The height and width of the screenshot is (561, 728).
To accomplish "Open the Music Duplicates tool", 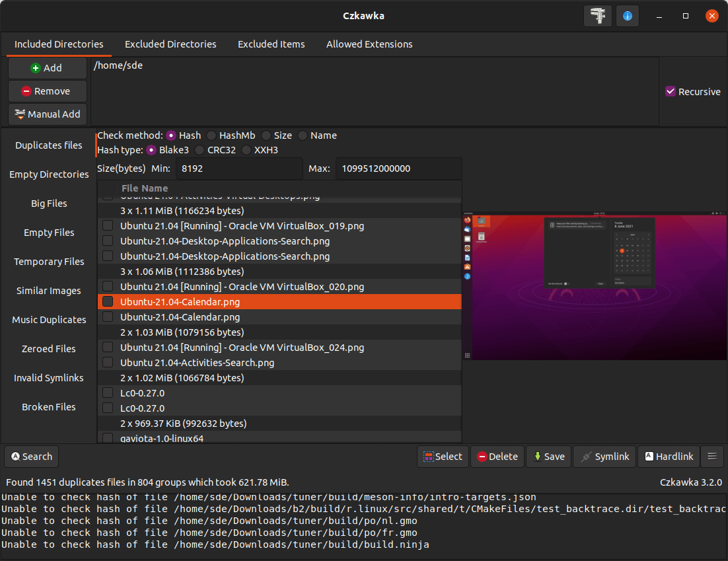I will pos(49,320).
